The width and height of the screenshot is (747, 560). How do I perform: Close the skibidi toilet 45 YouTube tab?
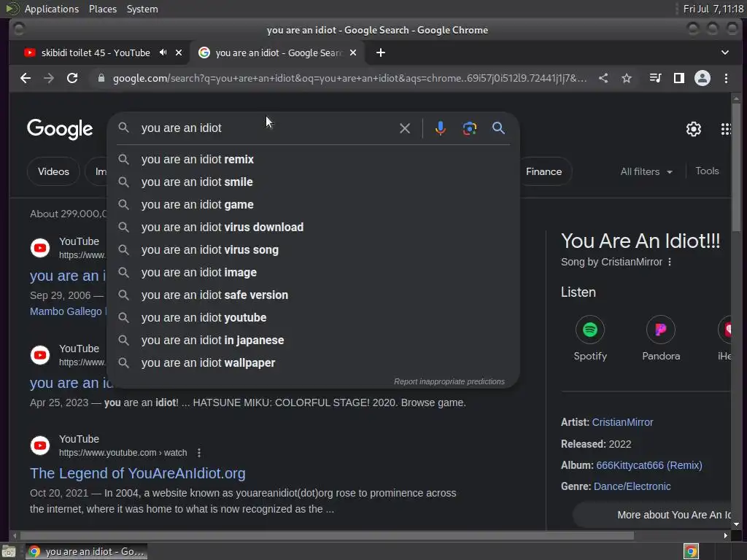pyautogui.click(x=179, y=52)
